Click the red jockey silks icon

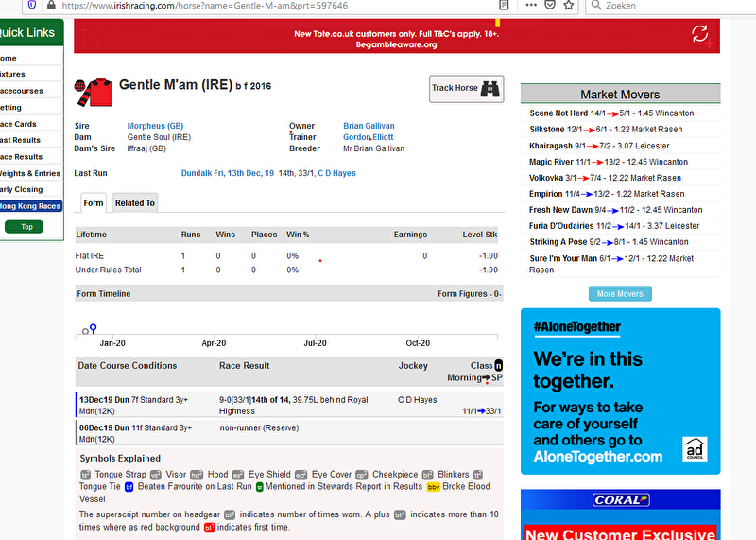94,91
